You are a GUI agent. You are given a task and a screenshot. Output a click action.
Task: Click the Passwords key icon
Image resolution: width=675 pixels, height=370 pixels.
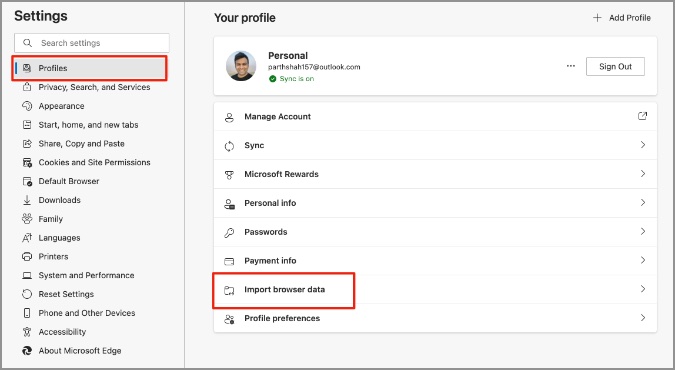(229, 233)
